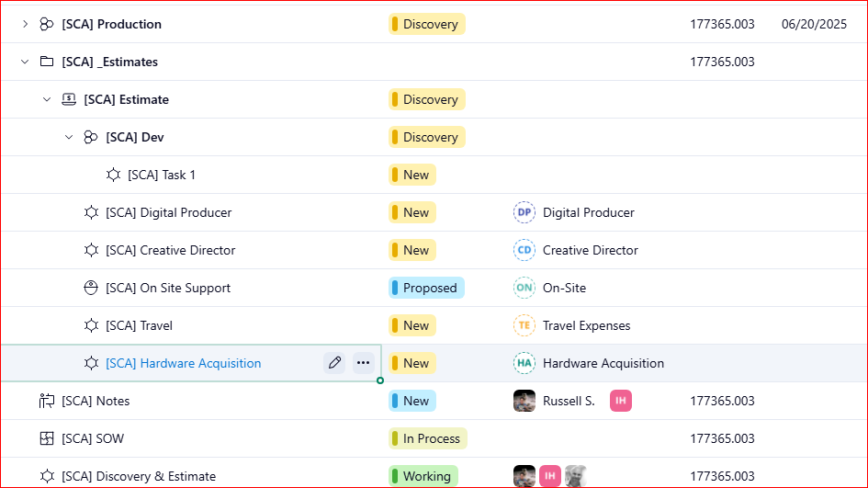Open the three-dot menu for Hardware Acquisition
Viewport: 868px width, 488px height.
click(363, 363)
